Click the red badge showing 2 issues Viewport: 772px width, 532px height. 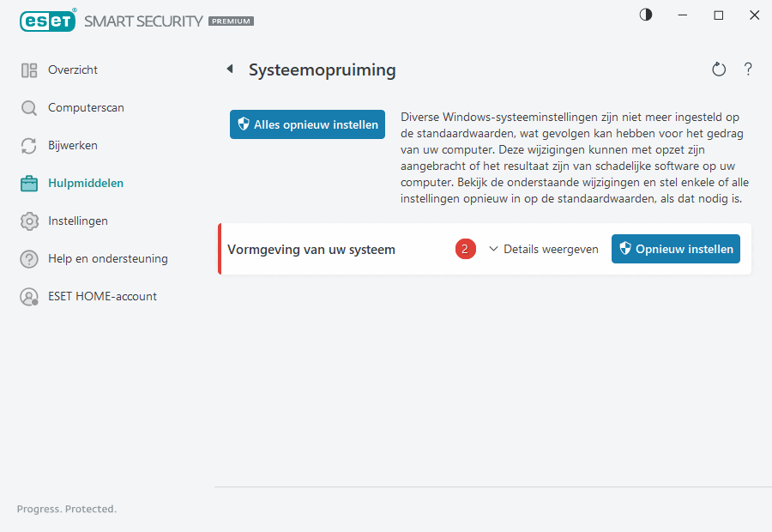tap(465, 249)
